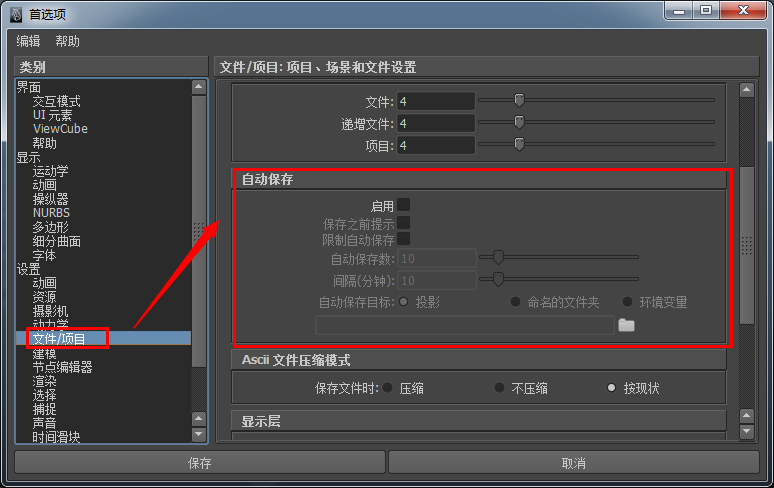Toggle 限制自动保存 checkbox
This screenshot has height=488, width=774.
pyautogui.click(x=403, y=239)
